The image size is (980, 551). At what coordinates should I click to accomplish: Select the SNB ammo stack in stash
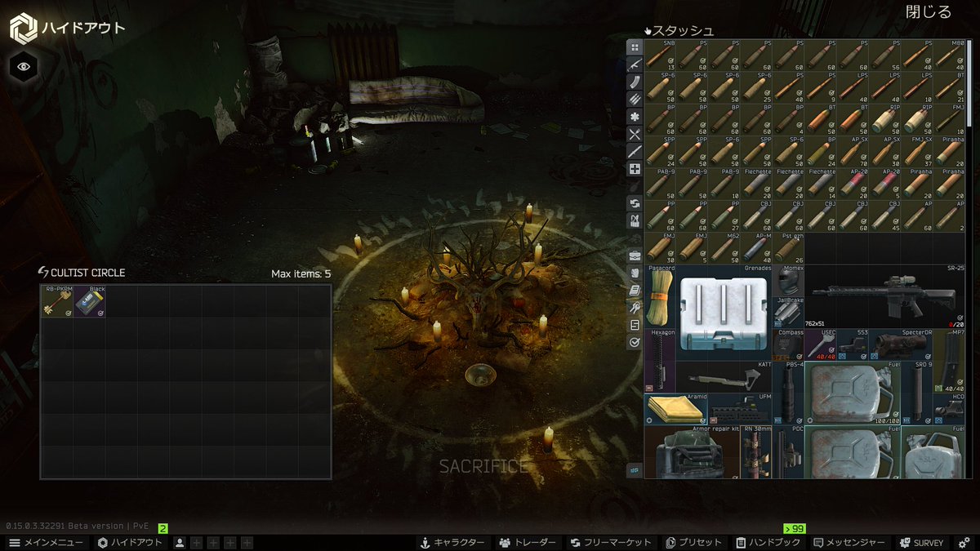661,56
